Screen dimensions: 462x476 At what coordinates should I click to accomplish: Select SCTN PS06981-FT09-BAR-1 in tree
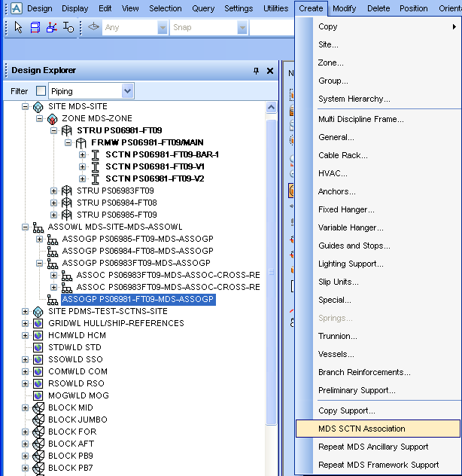pyautogui.click(x=162, y=154)
